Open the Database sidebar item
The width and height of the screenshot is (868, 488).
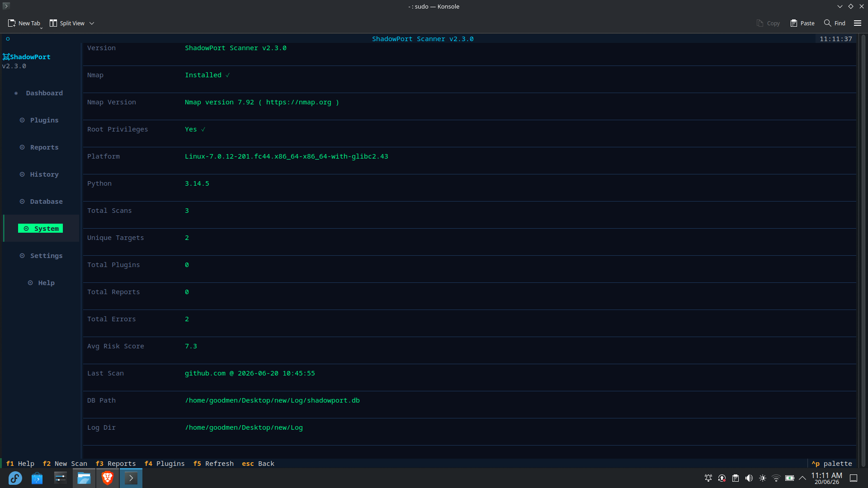[41, 202]
